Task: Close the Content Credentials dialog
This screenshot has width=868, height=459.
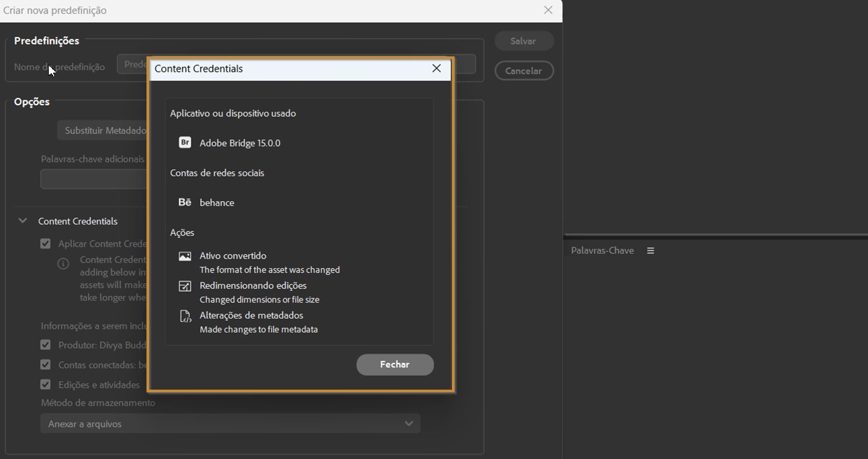Action: pos(437,68)
